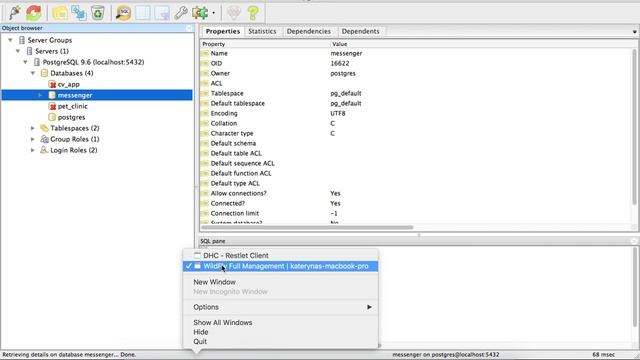Open the Plugins dropdown arrow
The height and width of the screenshot is (360, 640).
(x=213, y=13)
